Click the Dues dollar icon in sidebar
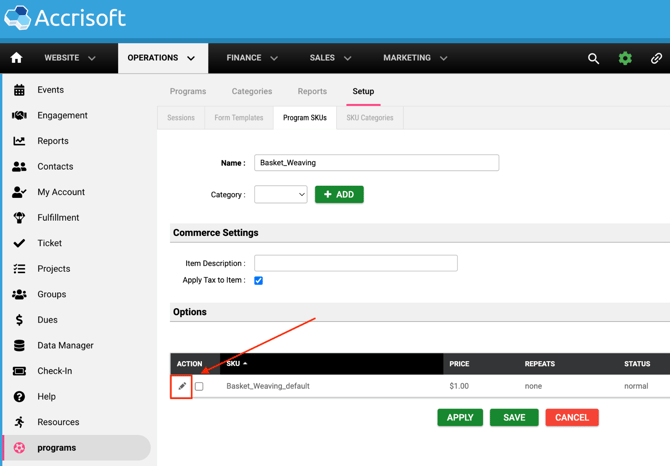The image size is (670, 466). pos(19,320)
